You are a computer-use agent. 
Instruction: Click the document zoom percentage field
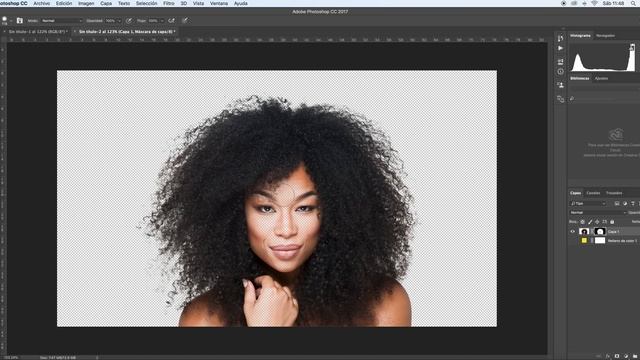(11, 358)
